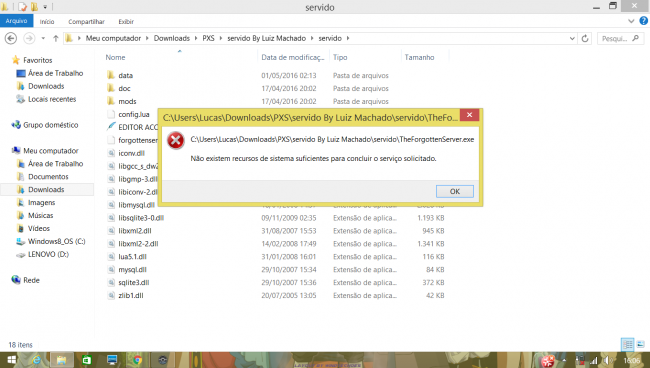Select the Exibir ribbon tab

pyautogui.click(x=126, y=22)
